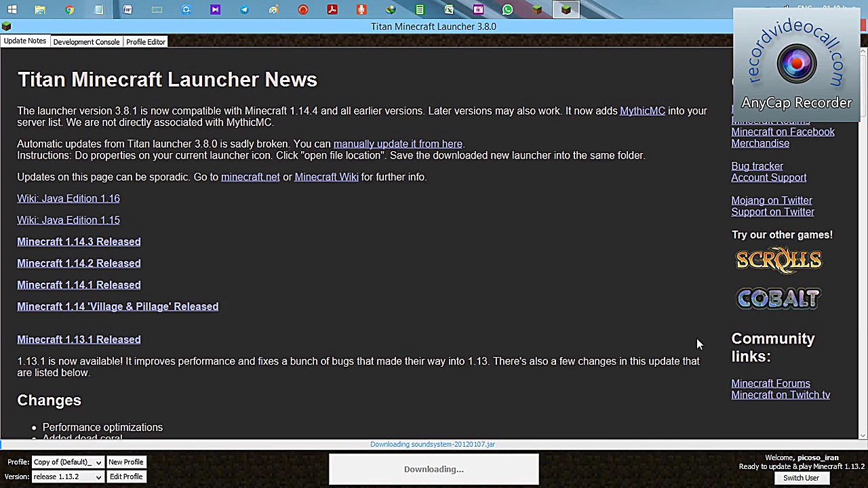The width and height of the screenshot is (868, 488).
Task: Open the Bug tracker link
Action: pos(757,167)
